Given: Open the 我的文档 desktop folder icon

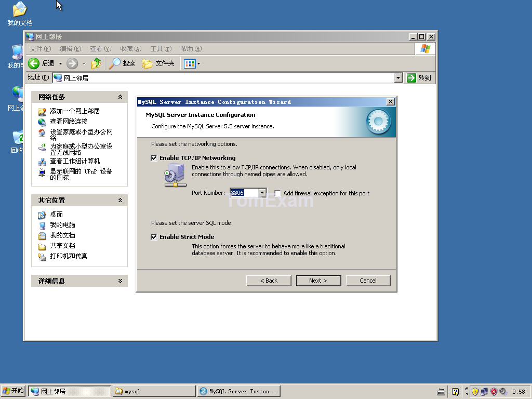Looking at the screenshot, I should (20, 9).
